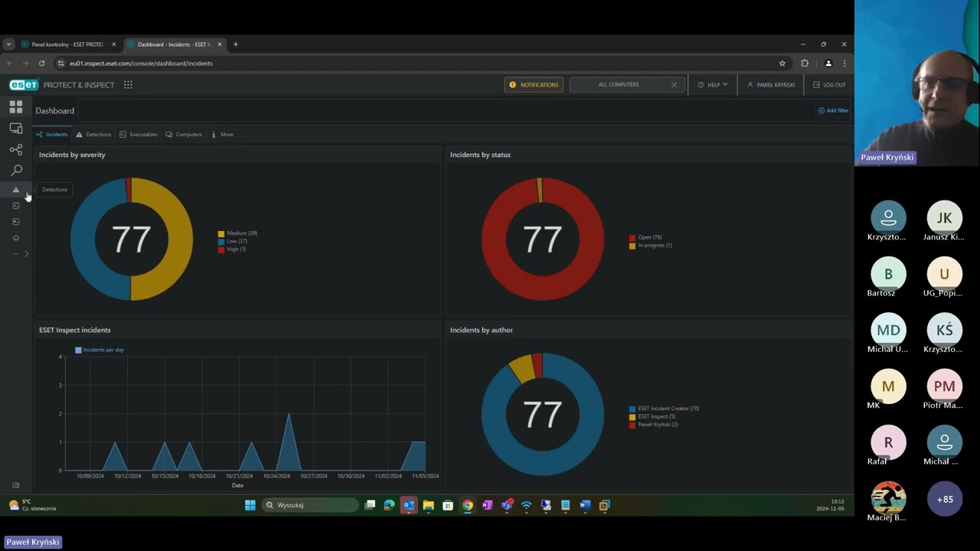The width and height of the screenshot is (980, 551).
Task: Close the Dashboard - Incidents browser tab
Action: (220, 44)
